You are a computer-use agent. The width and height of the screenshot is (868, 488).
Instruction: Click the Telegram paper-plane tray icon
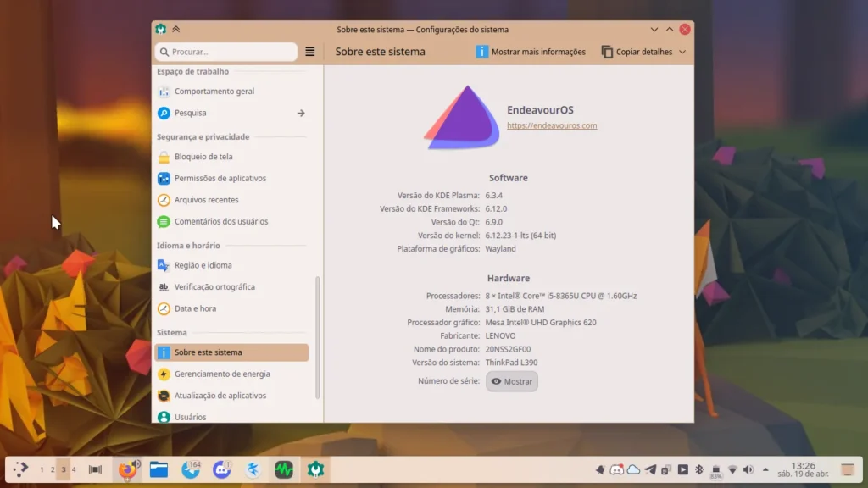650,469
